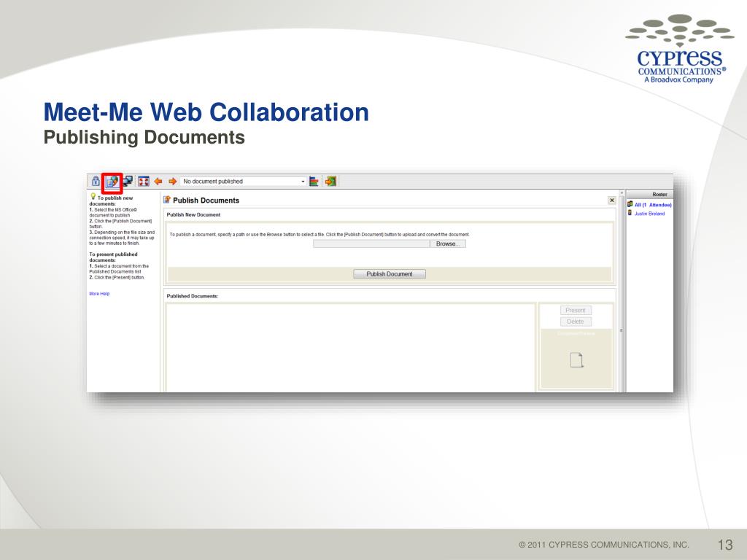This screenshot has height=560, width=747.
Task: Click the lock conference padlock icon
Action: [96, 182]
